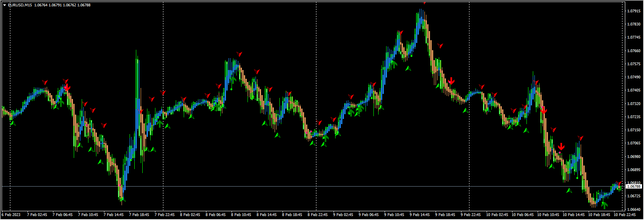Click the 7 Feb 06:45 time label

click(x=63, y=215)
